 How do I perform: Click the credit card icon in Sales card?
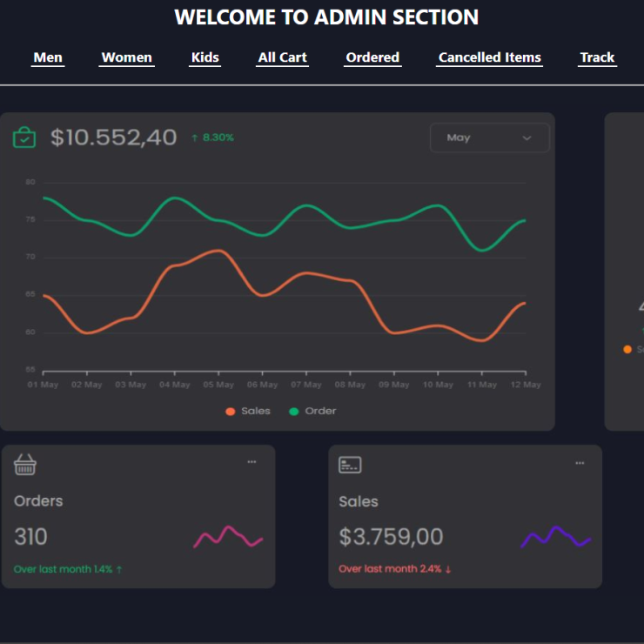coord(350,465)
